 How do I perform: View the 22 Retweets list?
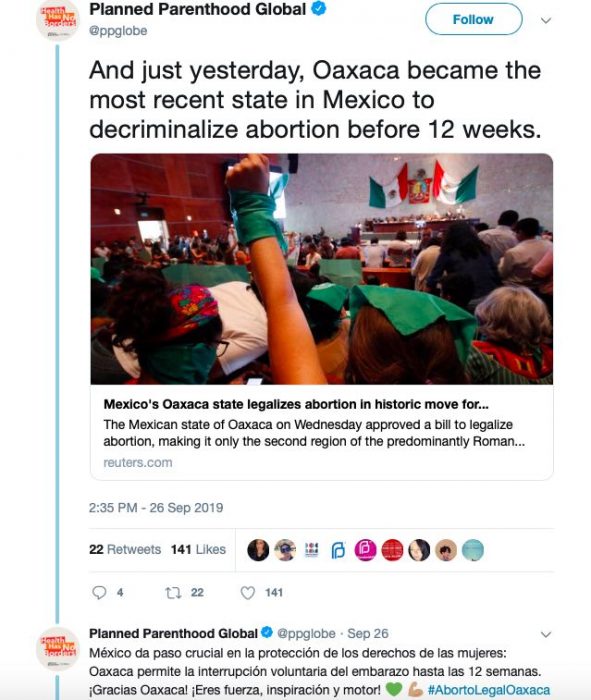pyautogui.click(x=125, y=550)
